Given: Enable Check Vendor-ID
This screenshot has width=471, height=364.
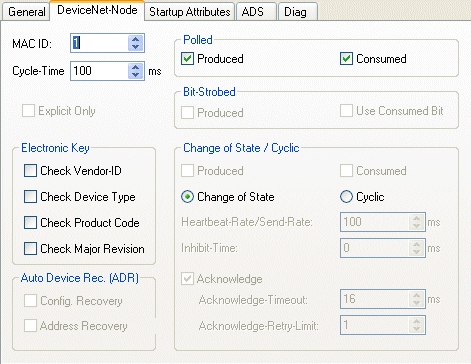Looking at the screenshot, I should click(x=30, y=171).
